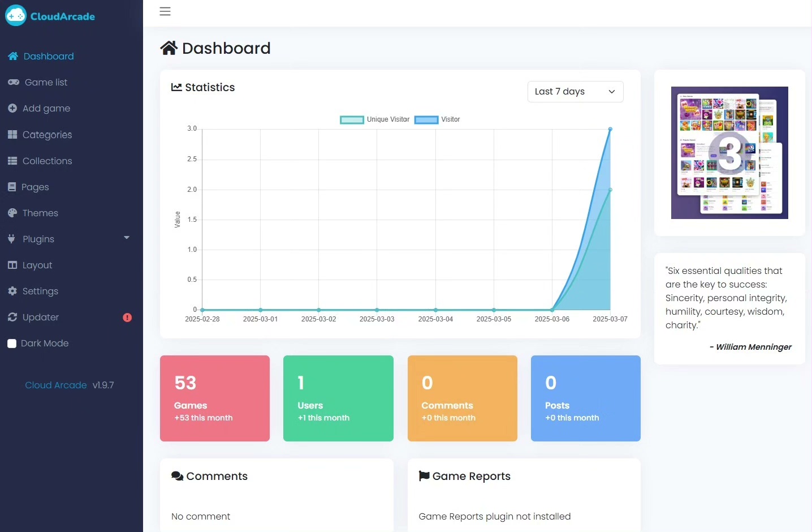
Task: Click the Settings gear icon
Action: (12, 291)
